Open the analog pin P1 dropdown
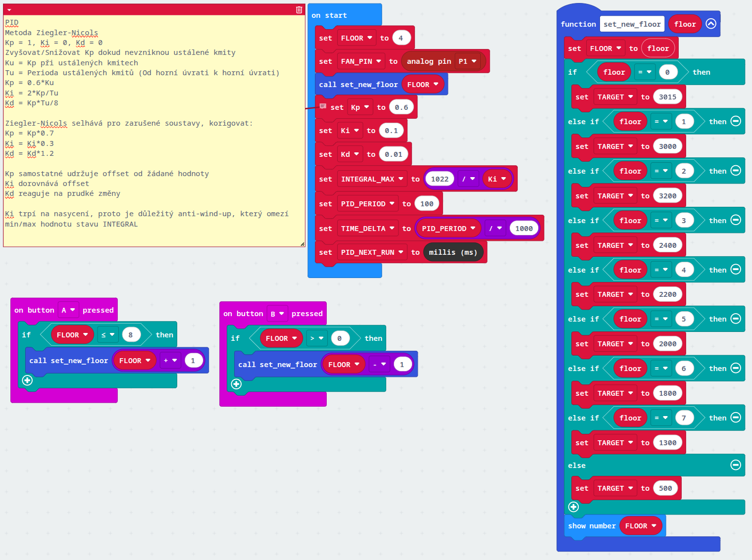Image resolution: width=752 pixels, height=560 pixels. [x=468, y=61]
